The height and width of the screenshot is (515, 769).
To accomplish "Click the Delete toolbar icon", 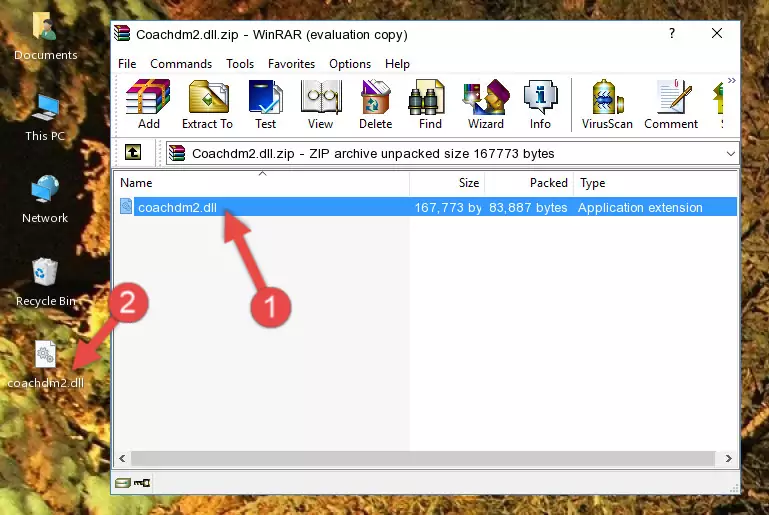I will [x=376, y=104].
